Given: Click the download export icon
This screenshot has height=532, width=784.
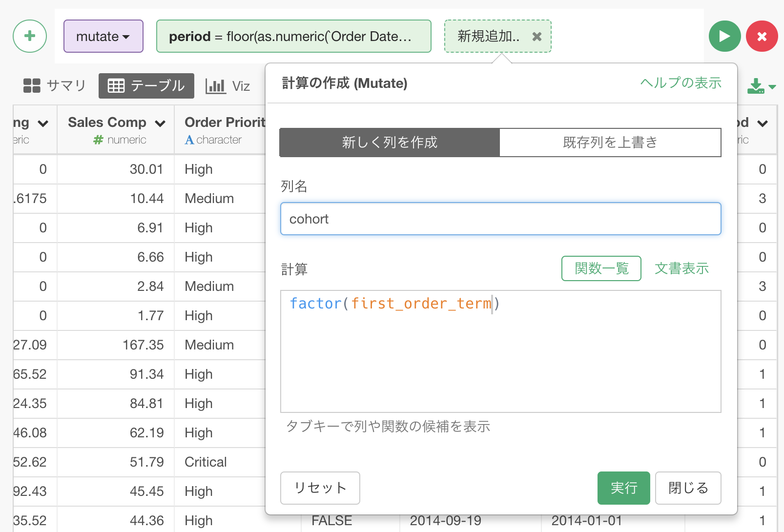Looking at the screenshot, I should [x=756, y=86].
